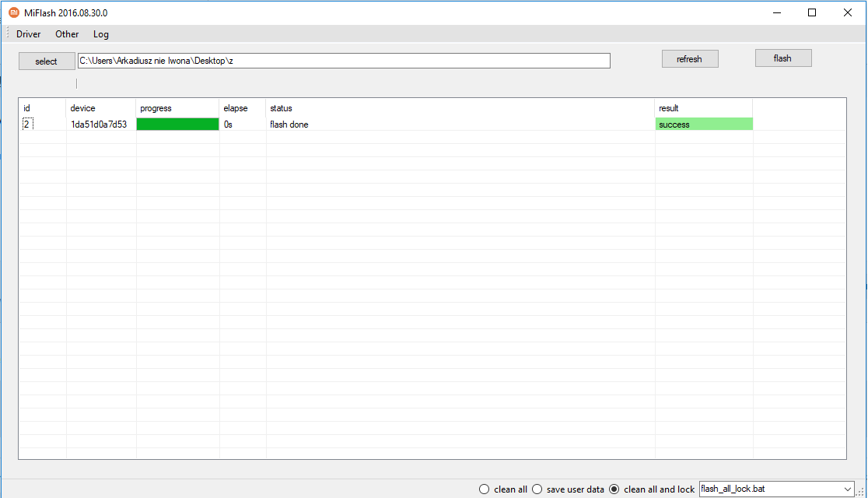The height and width of the screenshot is (498, 868).
Task: Select device row 1da51d0a7d53
Action: point(99,124)
